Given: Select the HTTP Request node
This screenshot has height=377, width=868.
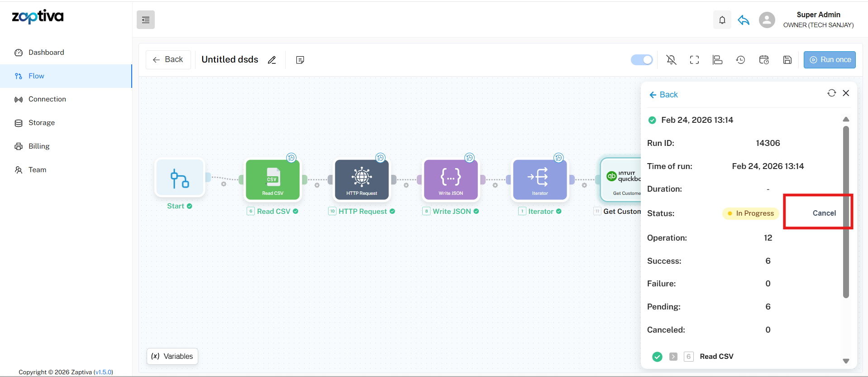Looking at the screenshot, I should [362, 179].
